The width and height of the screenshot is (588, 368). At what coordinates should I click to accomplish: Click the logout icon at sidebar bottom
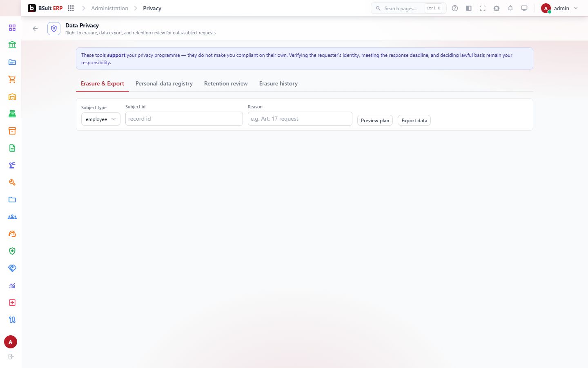(11, 357)
